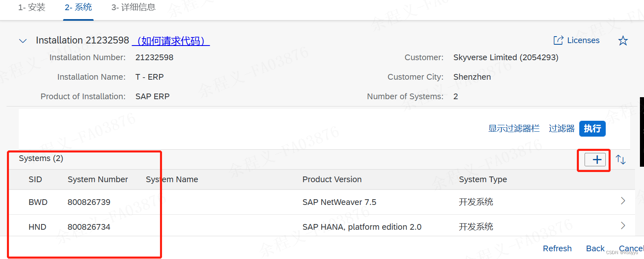This screenshot has width=644, height=259.
Task: Expand details for system BWD
Action: pyautogui.click(x=623, y=201)
